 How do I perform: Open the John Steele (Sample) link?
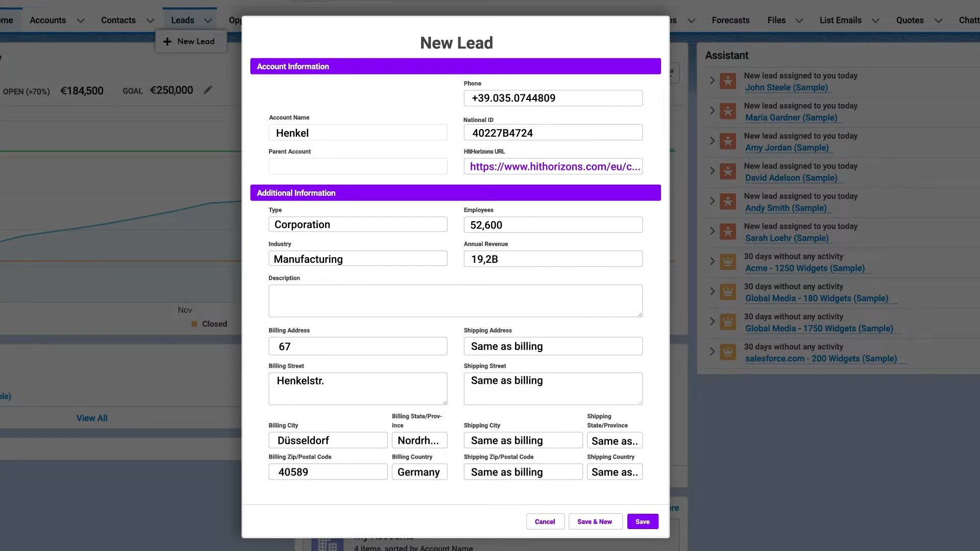click(x=786, y=88)
